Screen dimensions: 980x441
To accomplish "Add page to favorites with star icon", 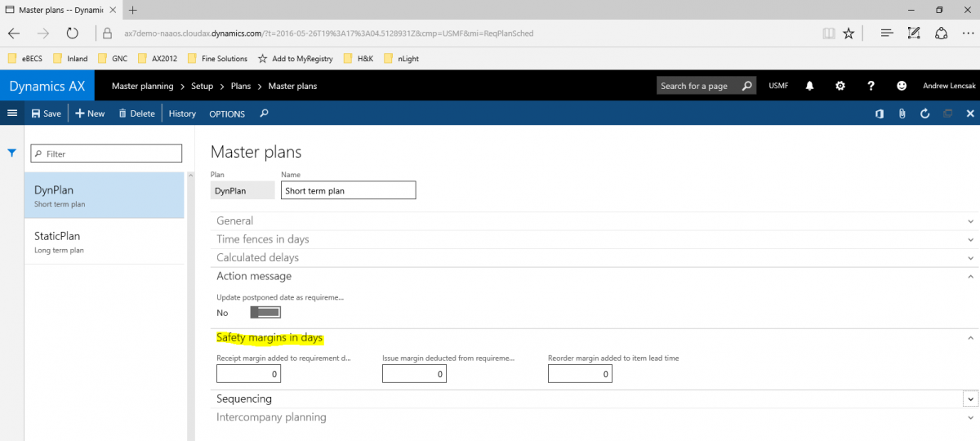I will tap(849, 33).
